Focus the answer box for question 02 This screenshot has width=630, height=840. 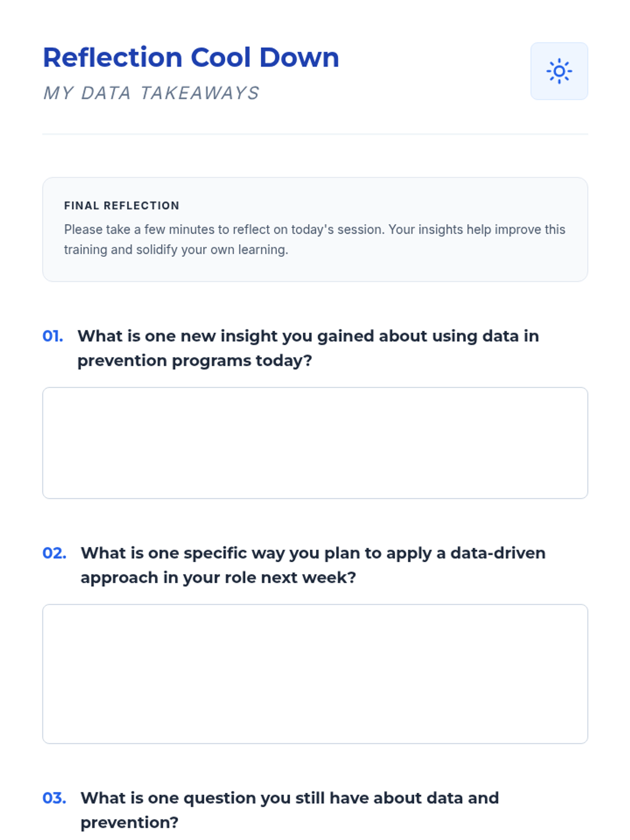coord(315,674)
